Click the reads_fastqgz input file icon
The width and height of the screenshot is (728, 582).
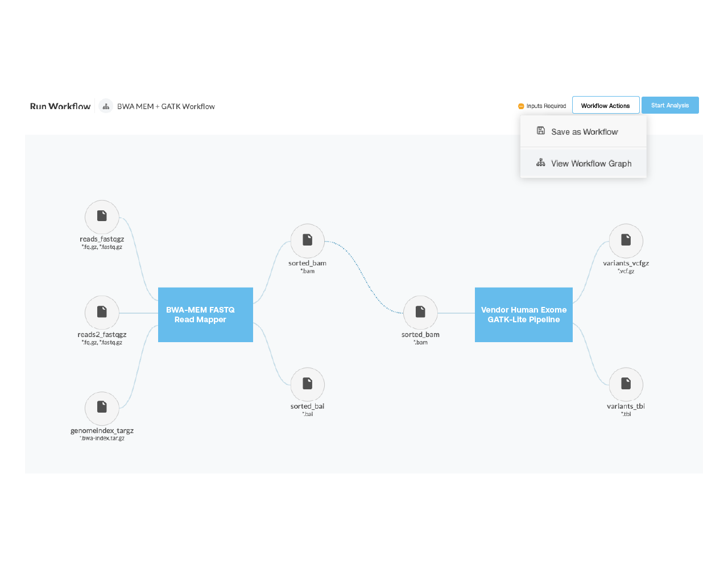(x=102, y=217)
